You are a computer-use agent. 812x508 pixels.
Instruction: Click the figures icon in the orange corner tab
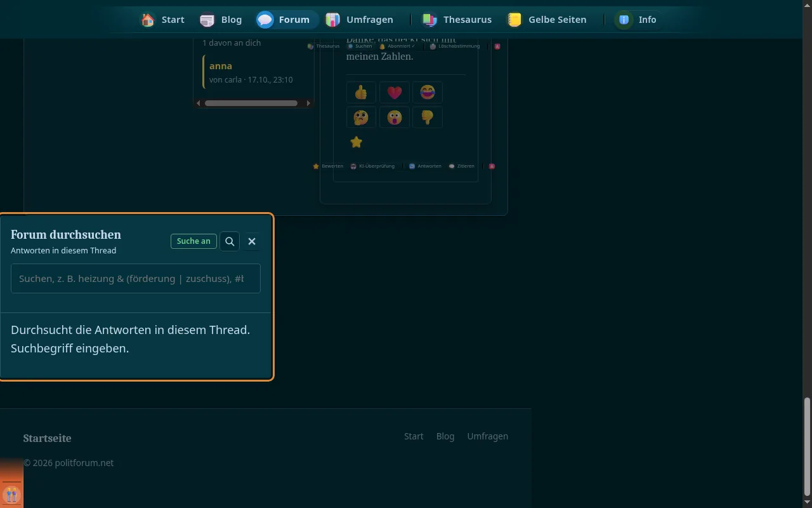[11, 495]
